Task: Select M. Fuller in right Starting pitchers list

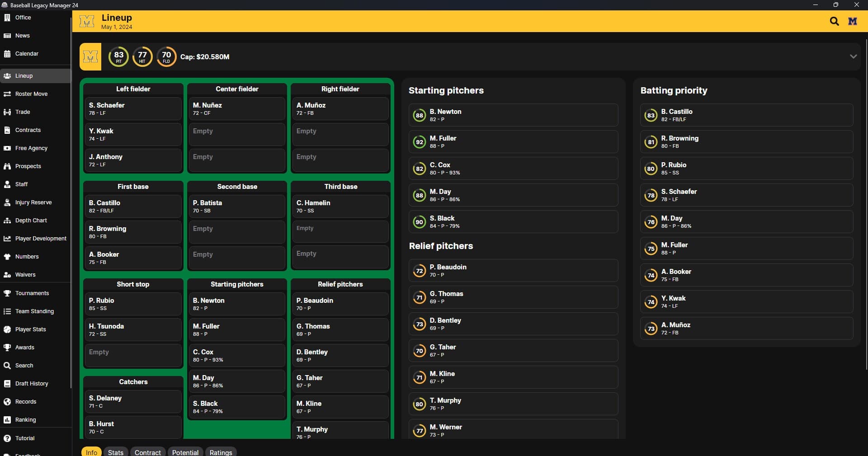Action: click(513, 141)
